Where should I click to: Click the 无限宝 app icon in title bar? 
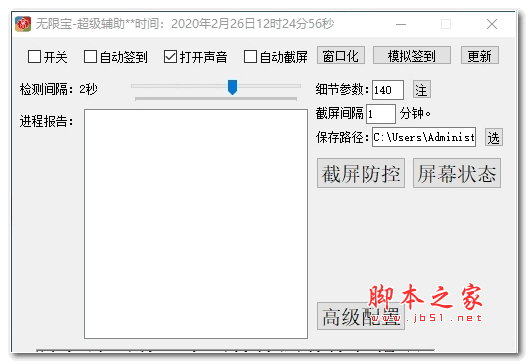23,24
